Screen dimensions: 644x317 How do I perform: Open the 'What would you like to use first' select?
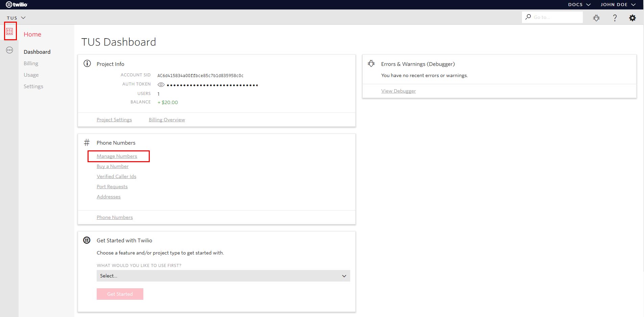223,276
